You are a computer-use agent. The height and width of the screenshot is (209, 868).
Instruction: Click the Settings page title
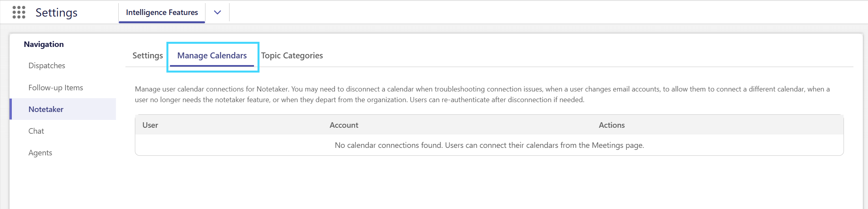tap(56, 13)
